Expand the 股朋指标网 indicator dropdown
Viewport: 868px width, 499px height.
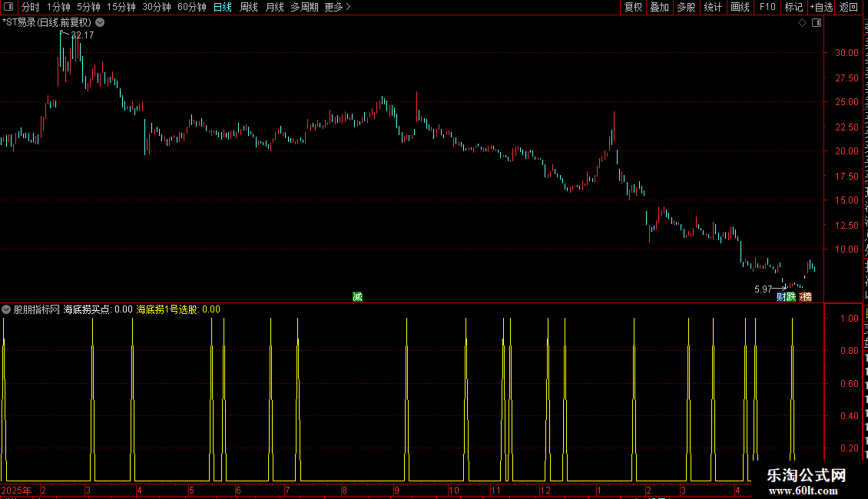(6, 309)
